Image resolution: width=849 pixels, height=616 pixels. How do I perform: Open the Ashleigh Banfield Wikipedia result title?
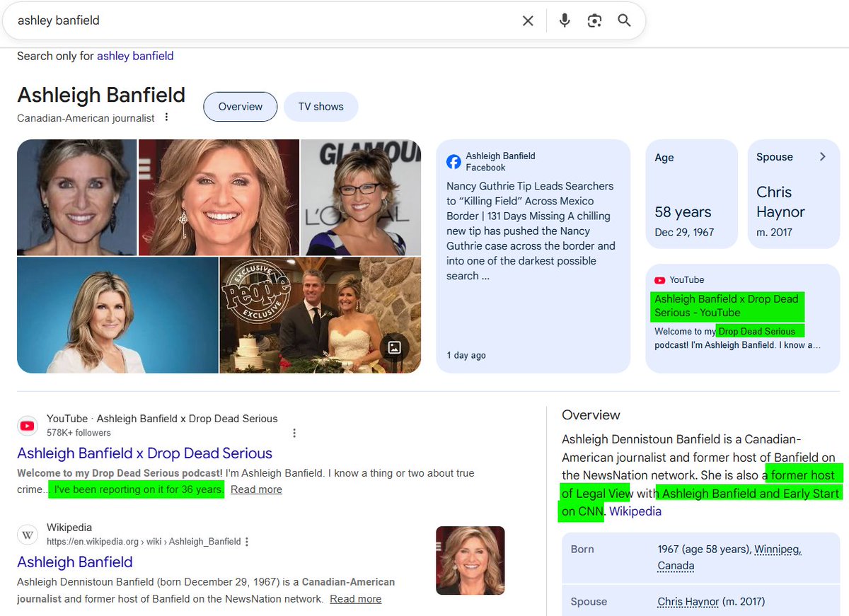(x=75, y=562)
